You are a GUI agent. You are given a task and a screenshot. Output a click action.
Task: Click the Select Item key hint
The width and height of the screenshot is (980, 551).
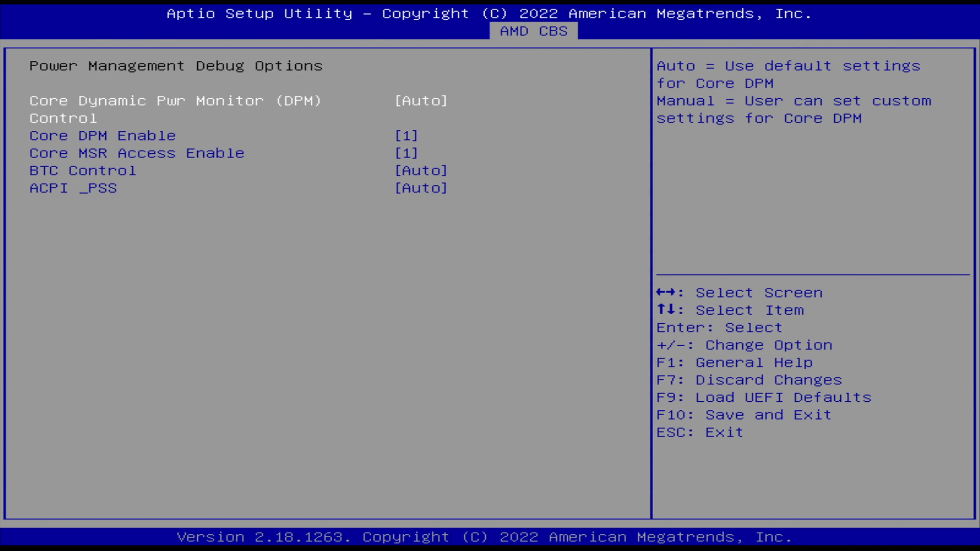point(730,310)
